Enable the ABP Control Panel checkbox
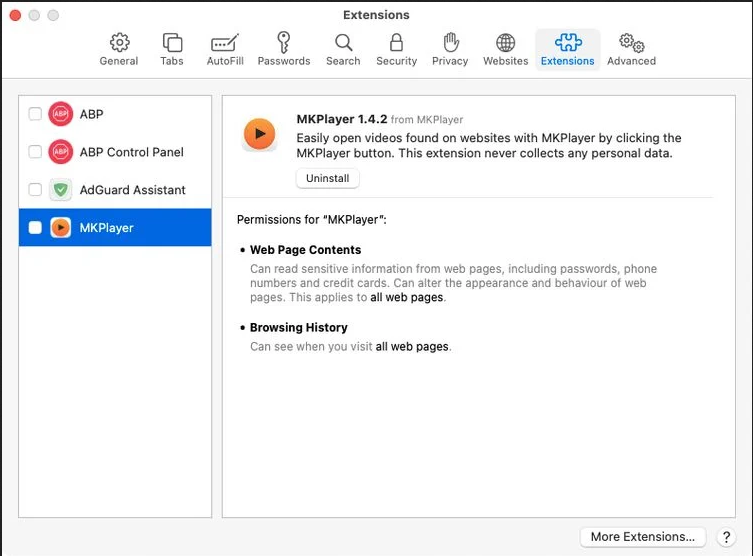The image size is (753, 556). [35, 152]
